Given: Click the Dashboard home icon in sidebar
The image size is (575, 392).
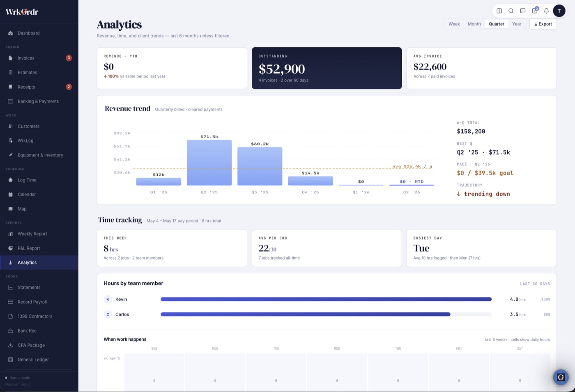Looking at the screenshot, I should pos(11,33).
